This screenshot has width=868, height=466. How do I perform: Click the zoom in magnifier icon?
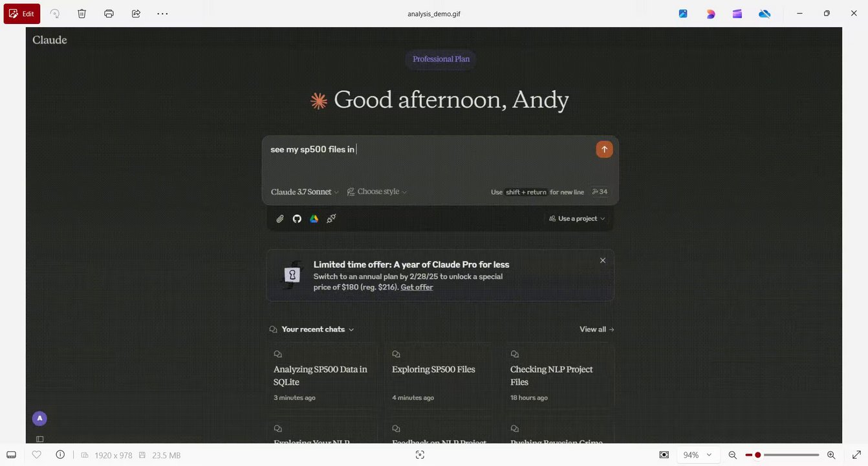(831, 455)
